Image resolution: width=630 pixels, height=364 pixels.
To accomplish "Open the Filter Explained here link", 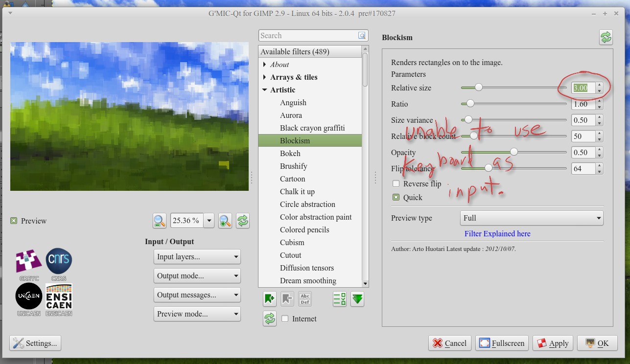I will (497, 234).
